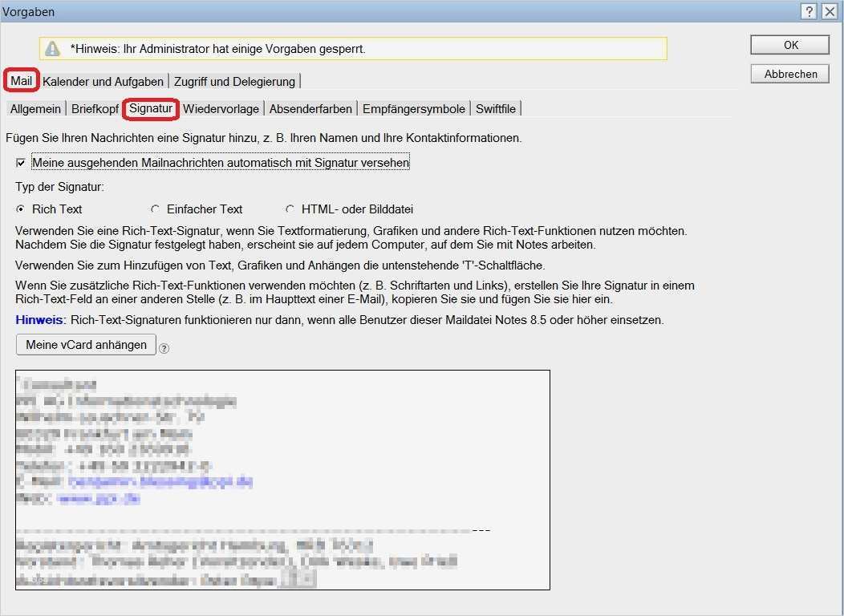Click the small help icon next to vCard button

pos(163,348)
